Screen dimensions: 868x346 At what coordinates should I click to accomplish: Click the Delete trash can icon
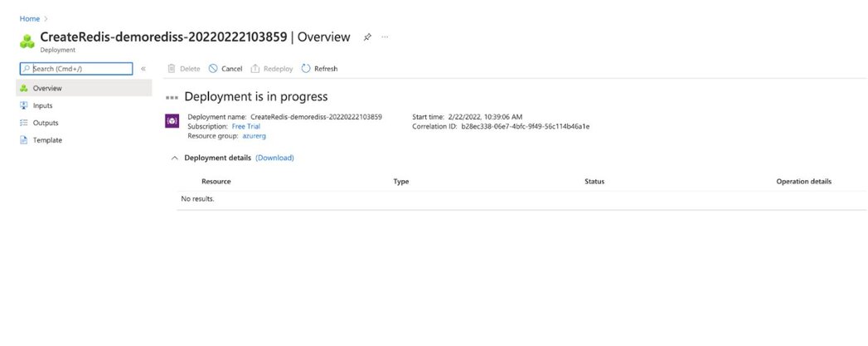(172, 69)
